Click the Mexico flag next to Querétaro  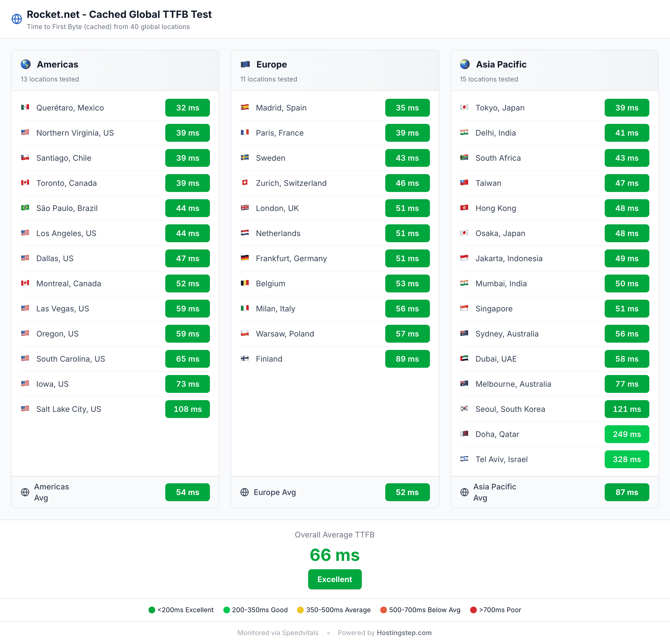coord(25,107)
